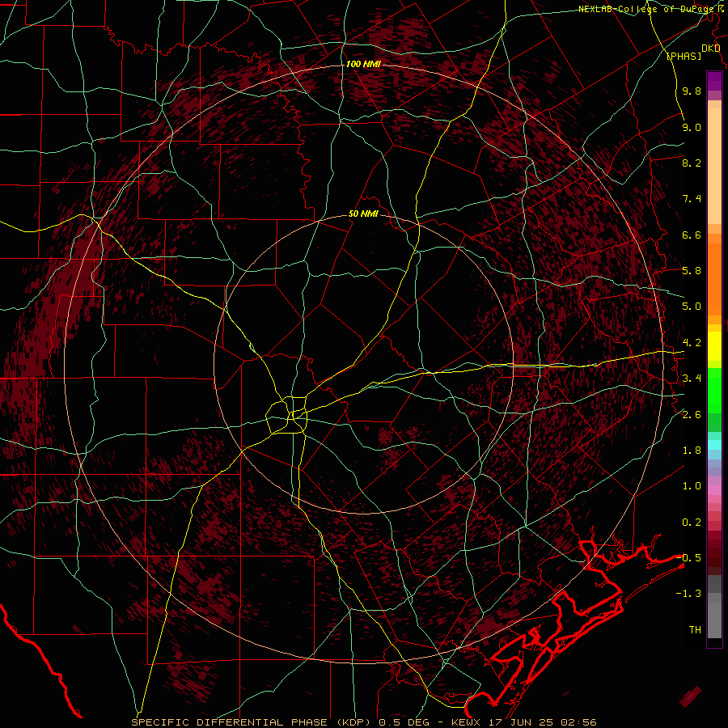Pick the gray segment beside TH
The width and height of the screenshot is (728, 728).
click(x=714, y=620)
